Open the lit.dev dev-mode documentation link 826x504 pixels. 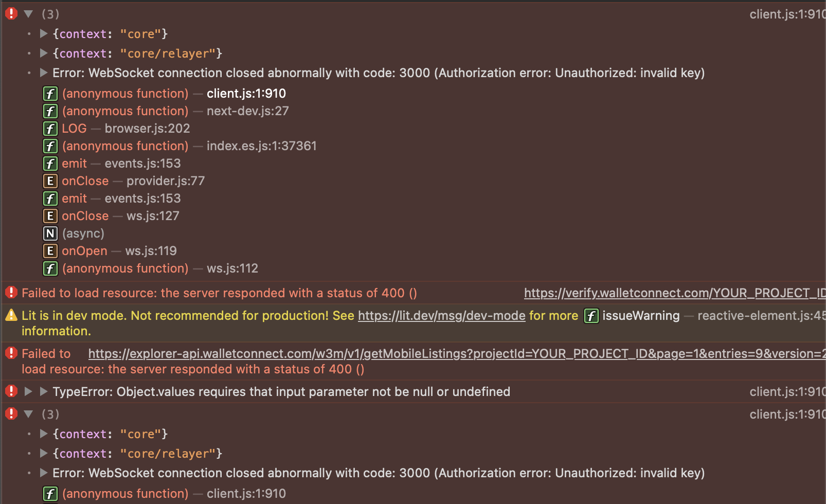(x=441, y=316)
